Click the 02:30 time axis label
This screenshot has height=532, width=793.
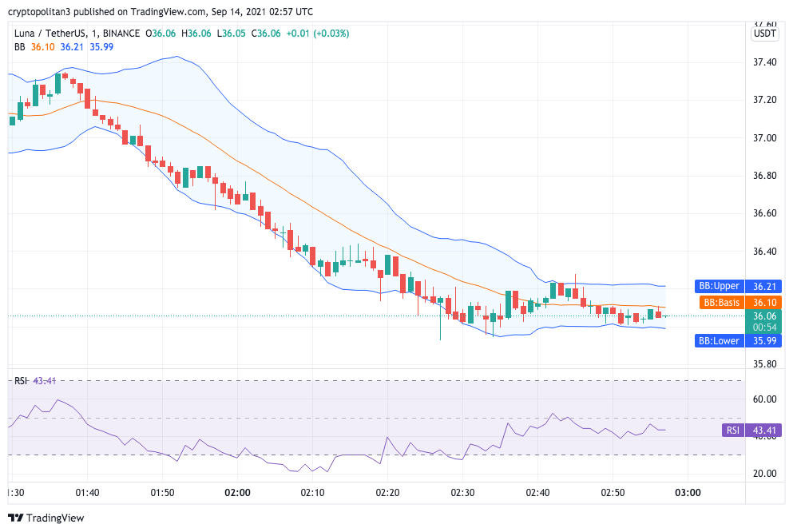(462, 493)
